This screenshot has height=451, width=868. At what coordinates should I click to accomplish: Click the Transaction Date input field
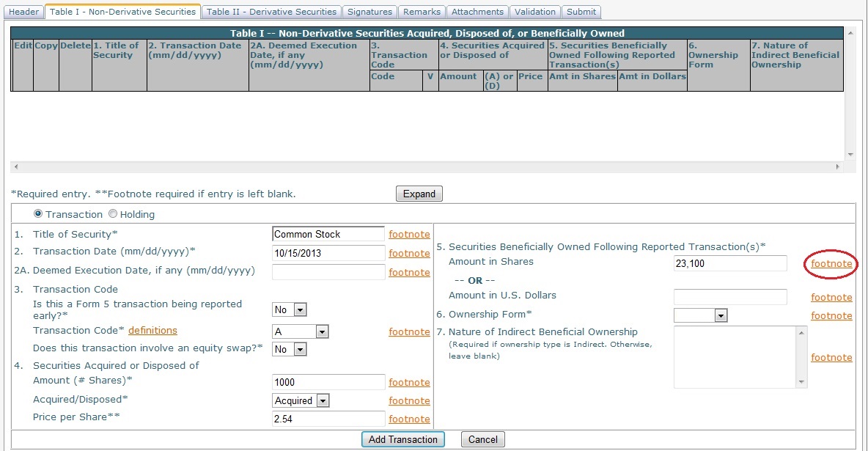coord(328,253)
